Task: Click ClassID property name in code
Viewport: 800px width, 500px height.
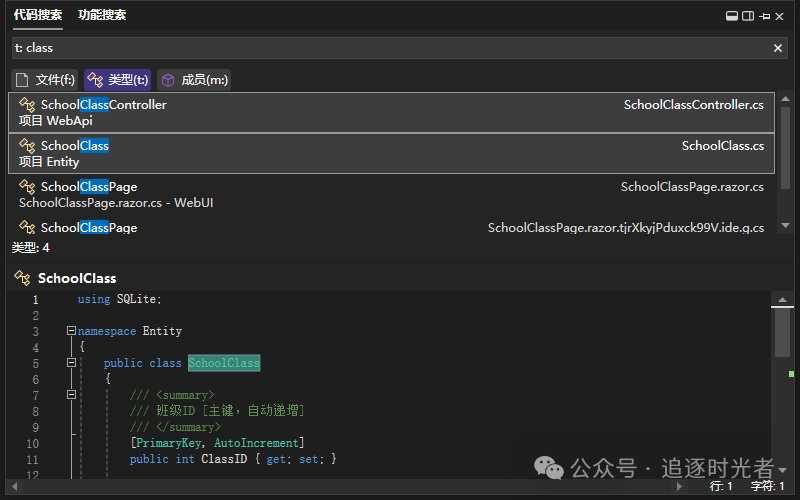Action: coord(224,459)
